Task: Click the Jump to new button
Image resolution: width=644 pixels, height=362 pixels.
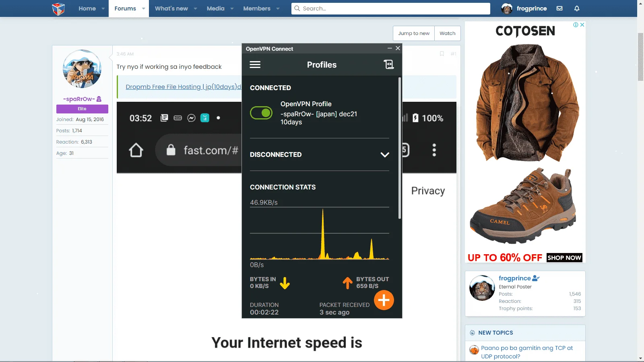Action: 414,33
